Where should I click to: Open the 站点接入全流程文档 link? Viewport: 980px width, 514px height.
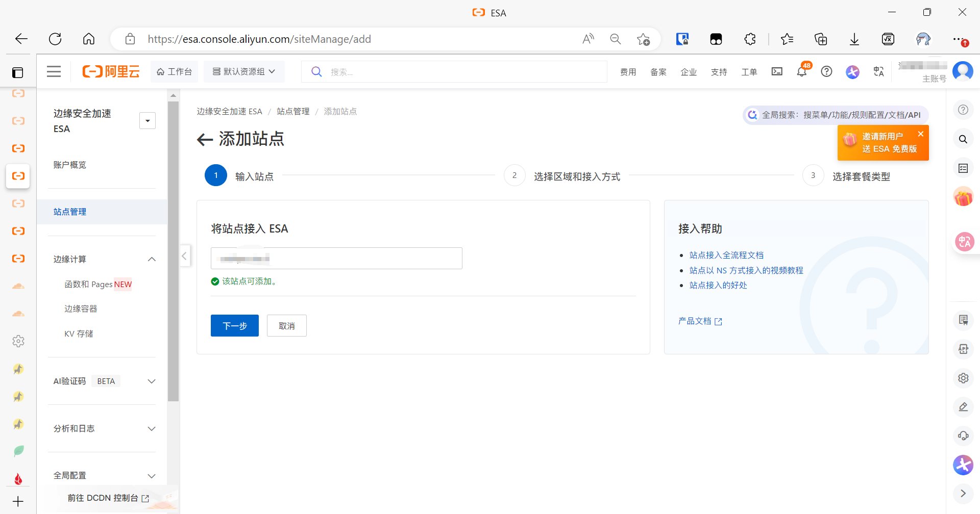point(726,255)
